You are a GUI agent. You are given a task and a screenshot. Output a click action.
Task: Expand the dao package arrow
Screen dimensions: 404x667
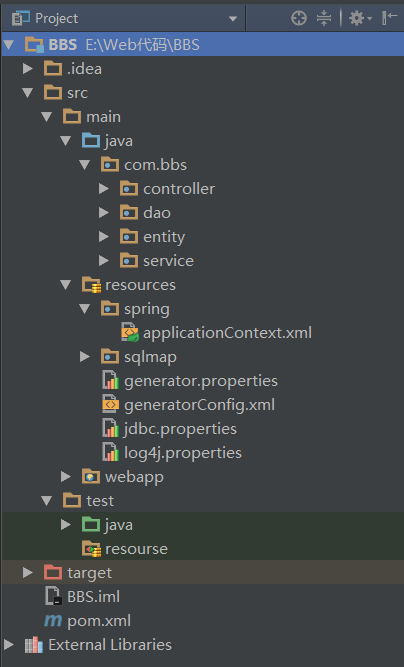(104, 213)
